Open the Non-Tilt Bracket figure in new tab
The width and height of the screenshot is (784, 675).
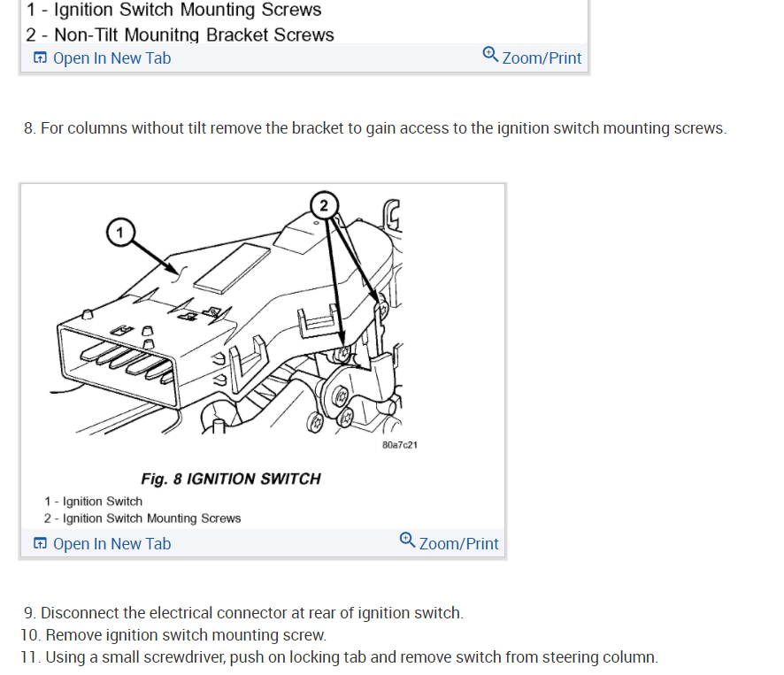coord(102,58)
